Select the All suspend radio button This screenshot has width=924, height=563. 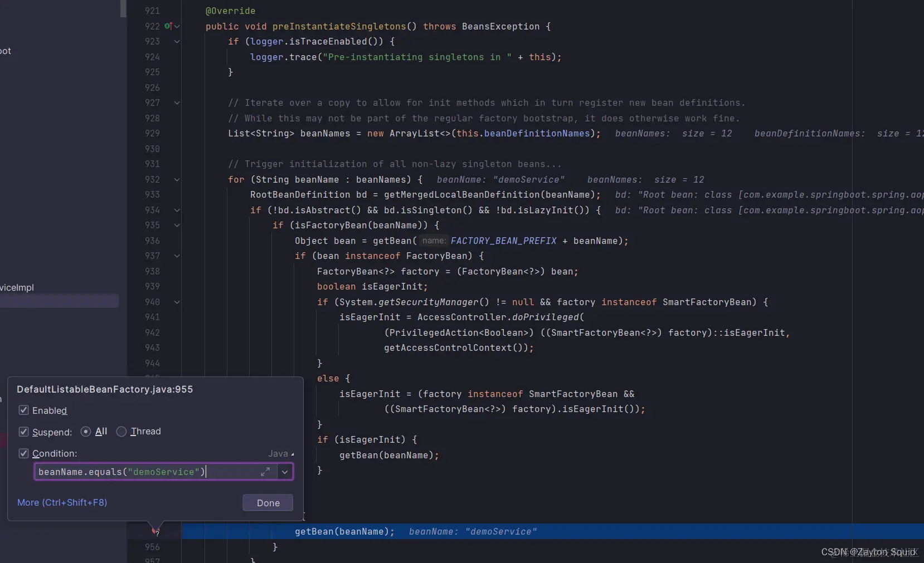(86, 432)
